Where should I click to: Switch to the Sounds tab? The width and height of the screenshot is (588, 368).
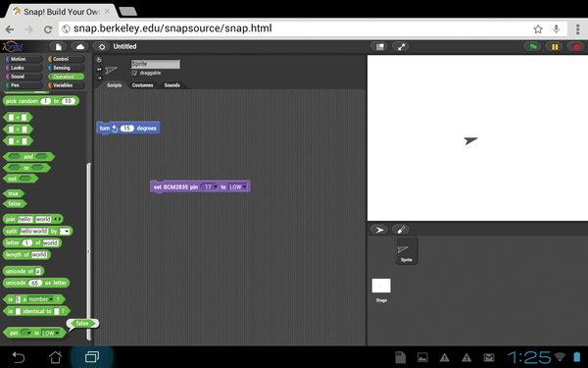click(172, 85)
